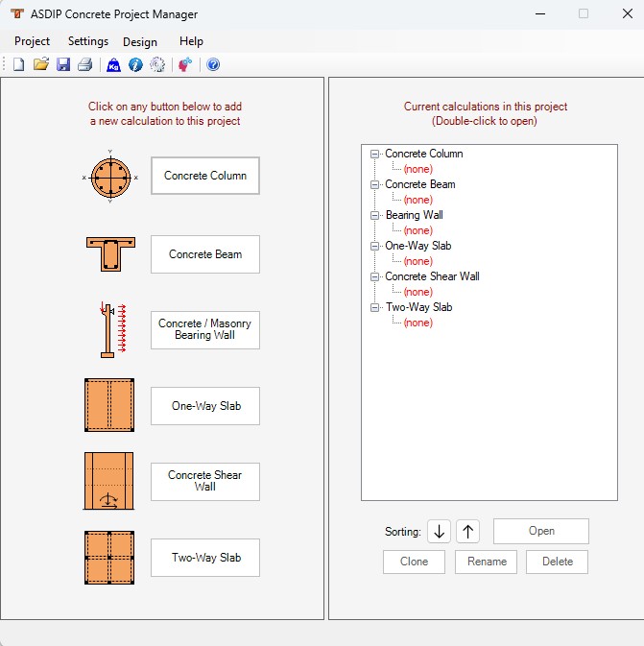Add a Concrete / Masonry Bearing Wall calculation
This screenshot has height=646, width=644.
point(205,330)
